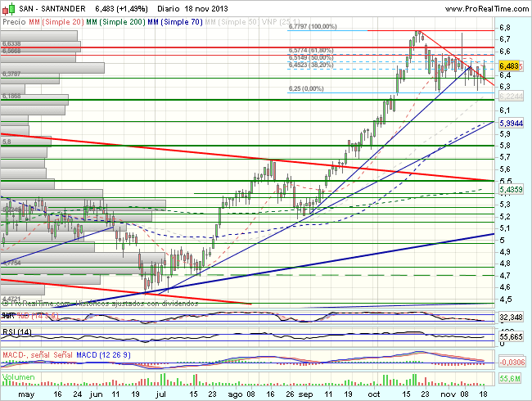Image resolution: width=532 pixels, height=401 pixels.
Task: Click the ago label on time axis
Action: click(x=235, y=394)
